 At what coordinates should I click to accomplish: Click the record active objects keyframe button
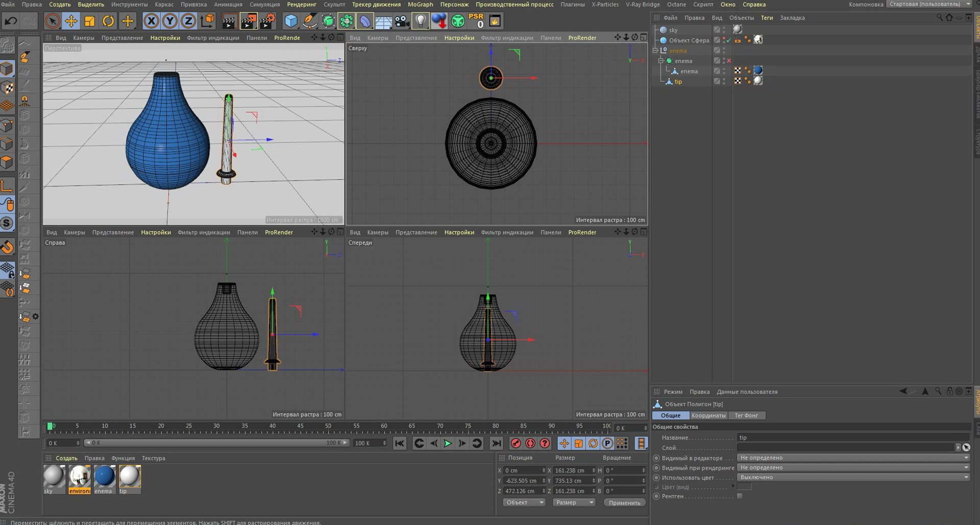516,443
